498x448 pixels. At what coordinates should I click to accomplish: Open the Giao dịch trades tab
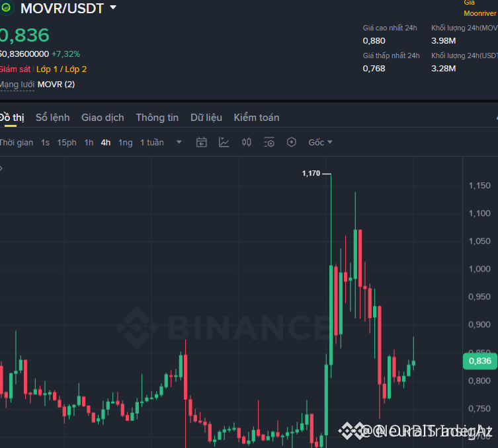pos(103,118)
